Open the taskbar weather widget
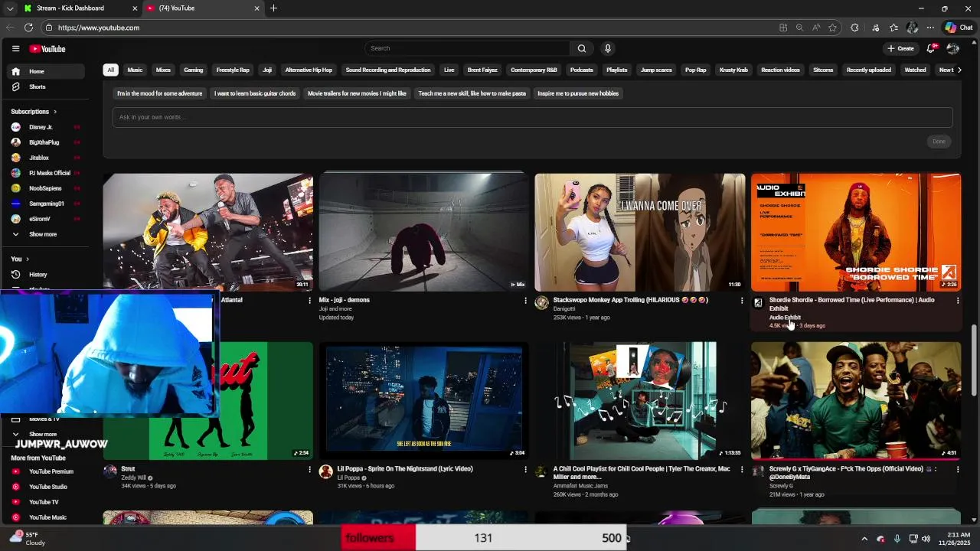 click(x=28, y=539)
